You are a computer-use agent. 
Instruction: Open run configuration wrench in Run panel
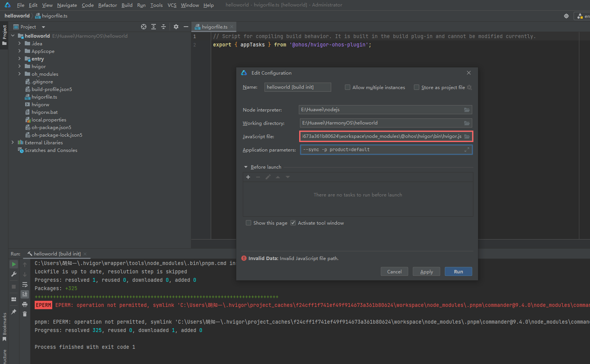click(14, 274)
